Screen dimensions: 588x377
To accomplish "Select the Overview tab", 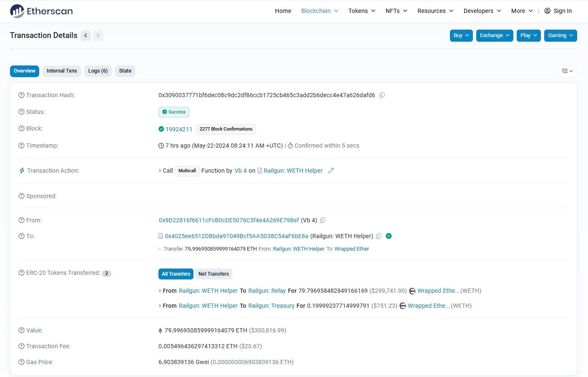I will pyautogui.click(x=25, y=71).
